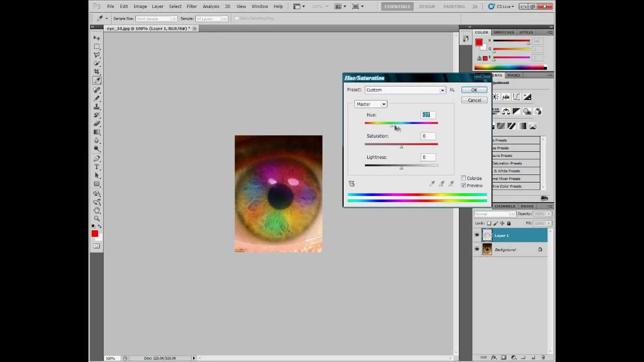Select the Spot Healing Brush tool

(x=97, y=89)
